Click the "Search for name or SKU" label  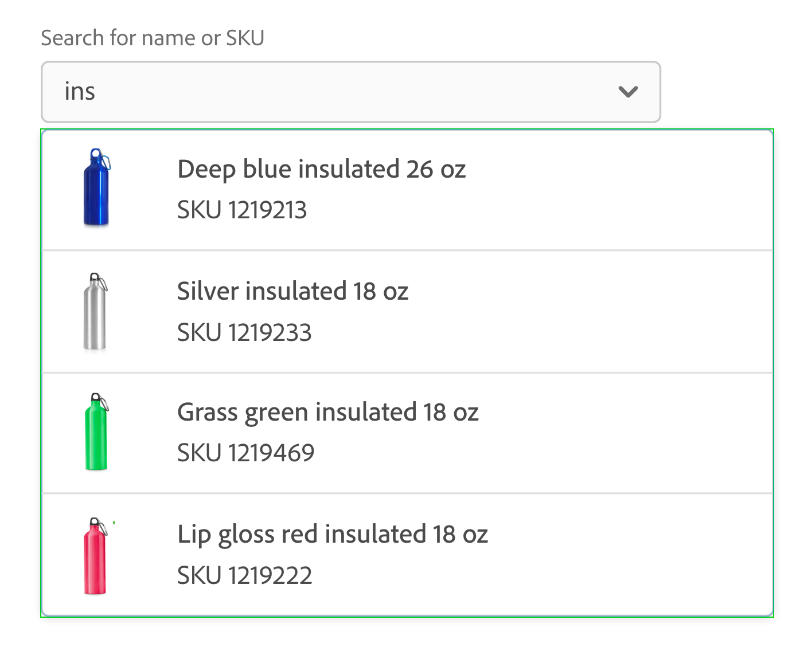pyautogui.click(x=153, y=38)
